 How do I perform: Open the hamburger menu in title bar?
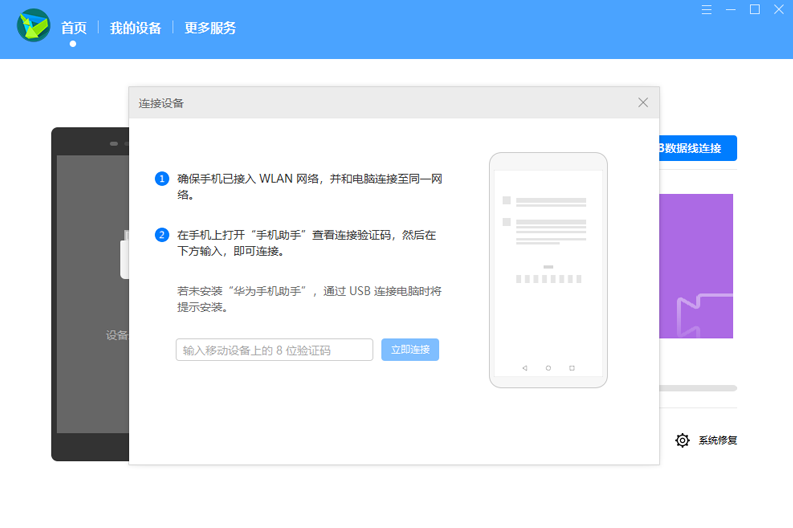[707, 10]
